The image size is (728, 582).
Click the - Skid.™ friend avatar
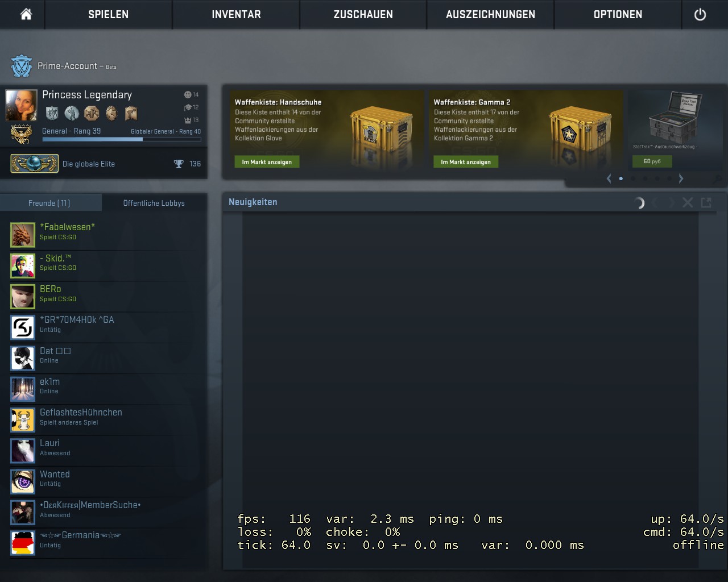pos(23,265)
